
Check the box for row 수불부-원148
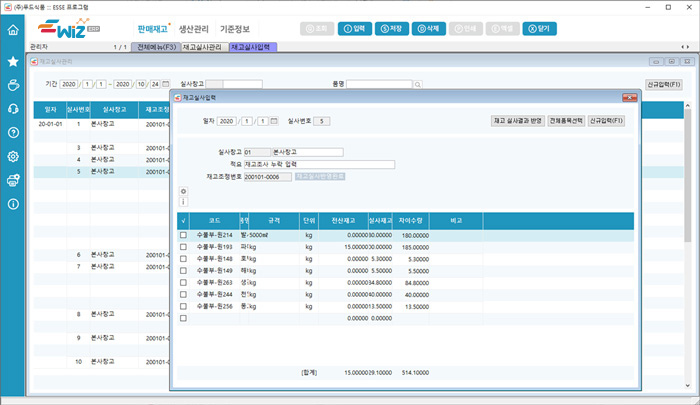183,259
